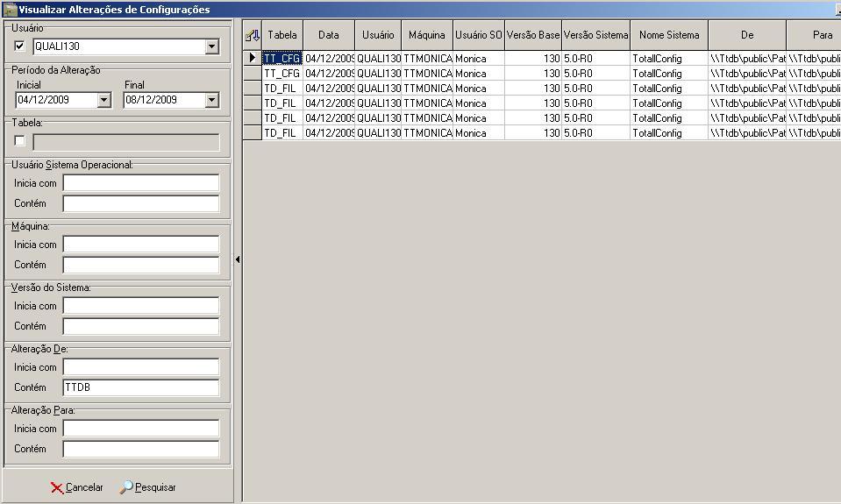Focus Alteração De Inicia com field

(x=141, y=367)
